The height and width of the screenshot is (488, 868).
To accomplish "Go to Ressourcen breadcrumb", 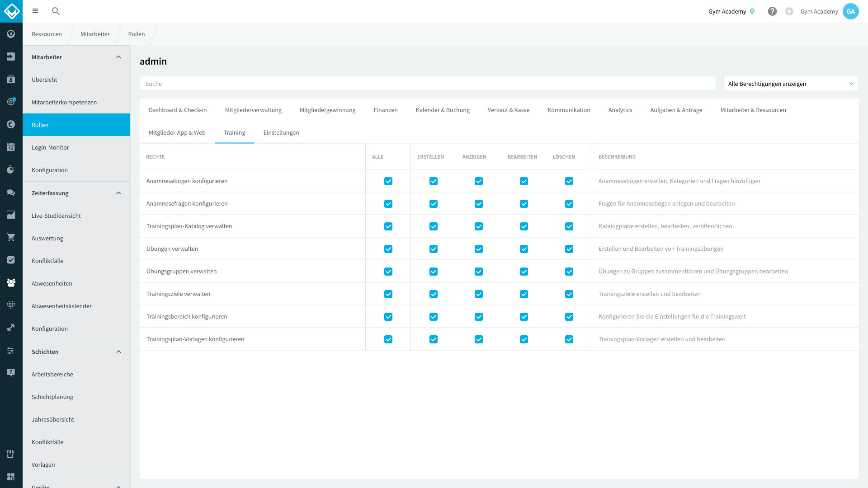I will coord(47,34).
